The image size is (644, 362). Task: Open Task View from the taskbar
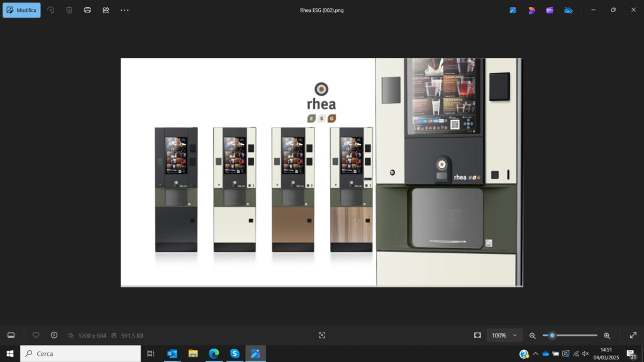(151, 353)
